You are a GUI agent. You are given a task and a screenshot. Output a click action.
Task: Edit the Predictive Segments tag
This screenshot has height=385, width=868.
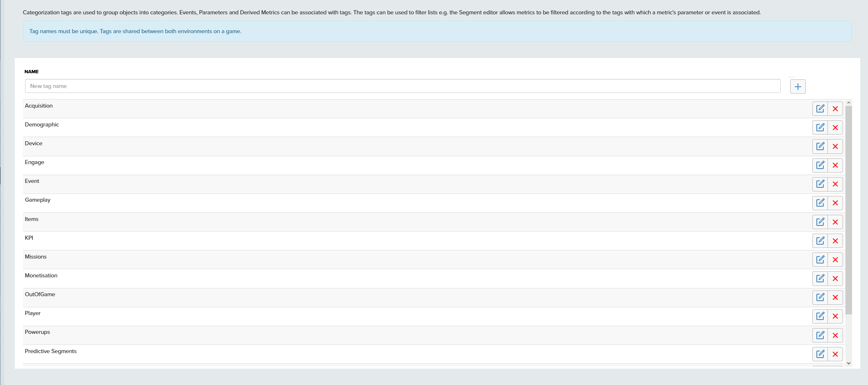(x=820, y=354)
